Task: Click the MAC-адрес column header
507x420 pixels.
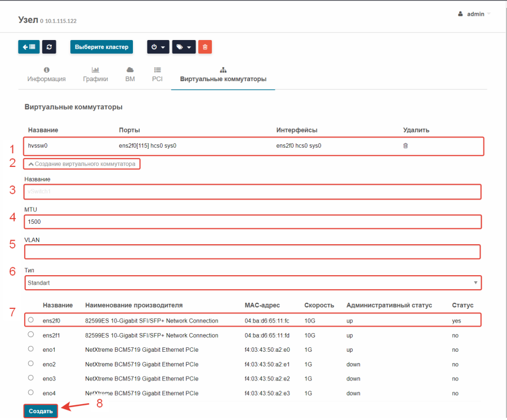Action: coord(262,305)
